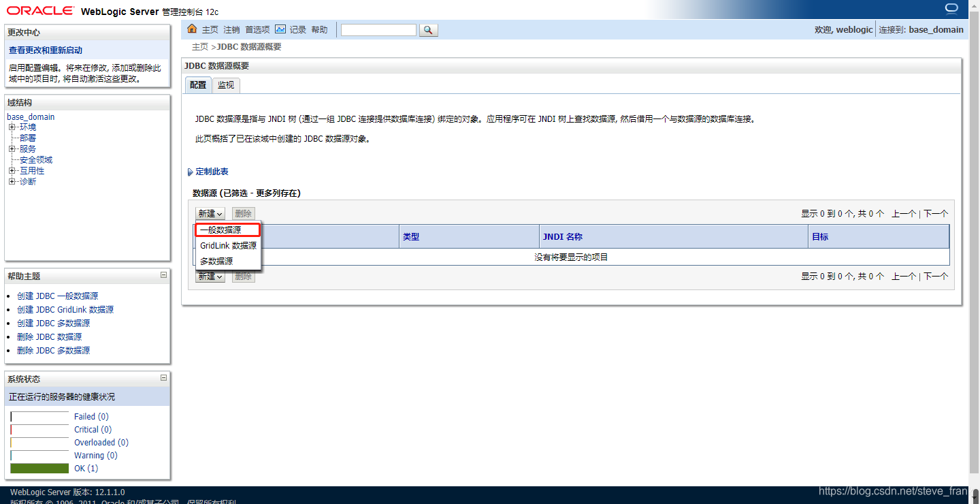
Task: Open help link 删除 JDBC 多数据源
Action: point(53,351)
